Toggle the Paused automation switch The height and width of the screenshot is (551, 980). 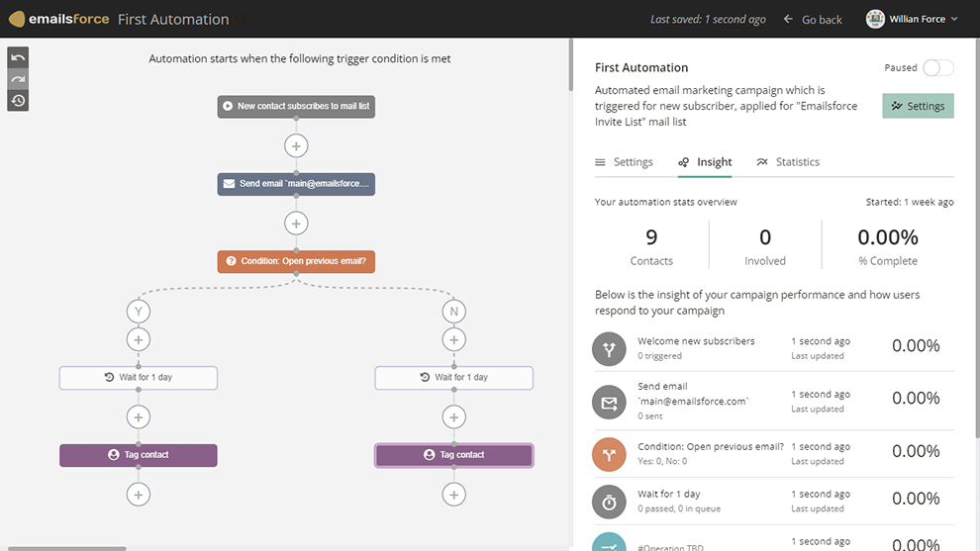tap(937, 68)
